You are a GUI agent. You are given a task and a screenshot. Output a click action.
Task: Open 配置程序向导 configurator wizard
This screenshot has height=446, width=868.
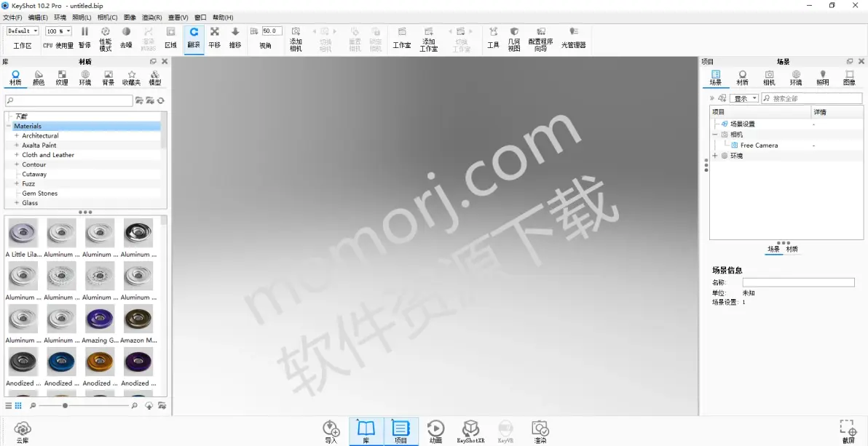tap(541, 39)
